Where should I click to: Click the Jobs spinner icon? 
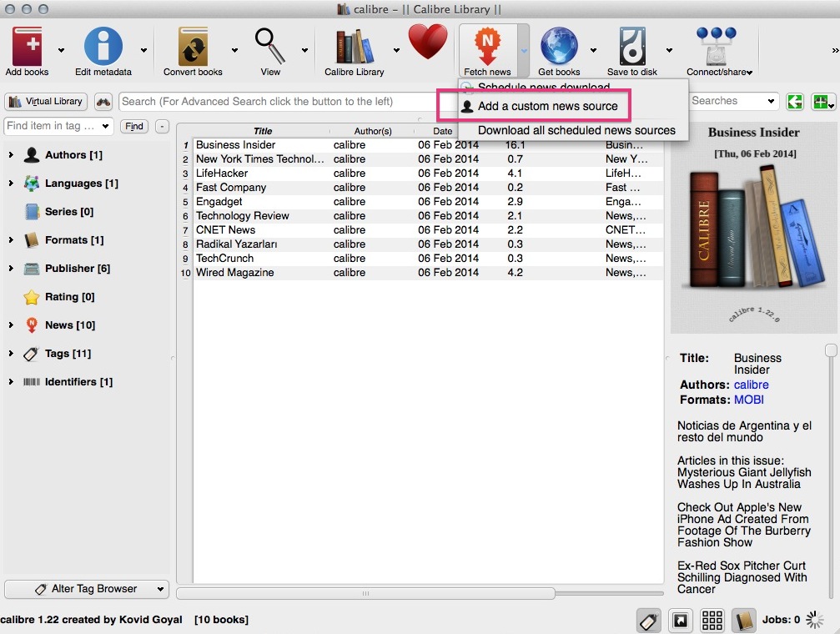point(815,620)
